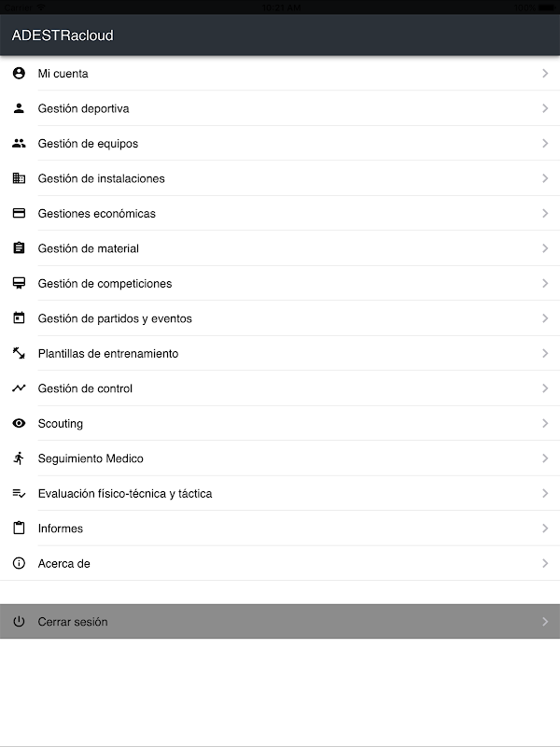560x747 pixels.
Task: Tap the Gestiones económicas credit card icon
Action: 19,214
